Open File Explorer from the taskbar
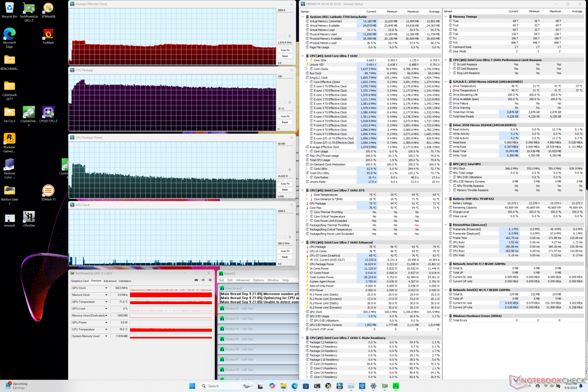Image resolution: width=588 pixels, height=392 pixels. click(283, 386)
